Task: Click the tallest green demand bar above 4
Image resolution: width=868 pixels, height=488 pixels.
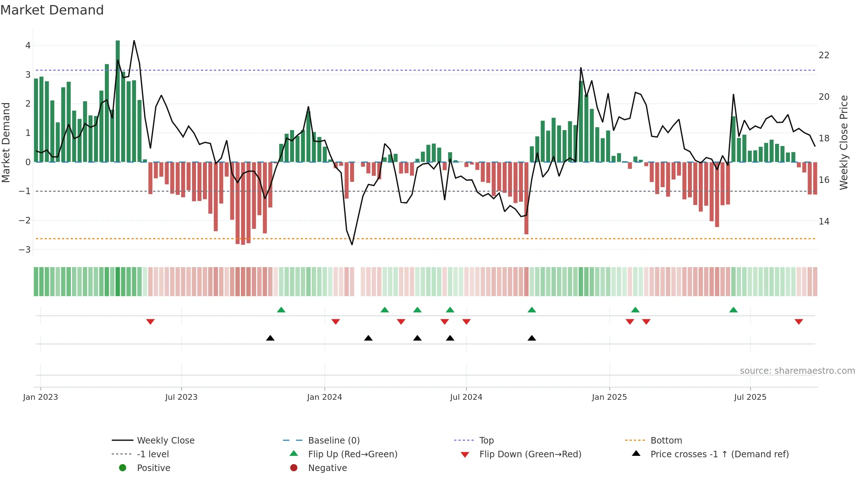Action: [118, 101]
